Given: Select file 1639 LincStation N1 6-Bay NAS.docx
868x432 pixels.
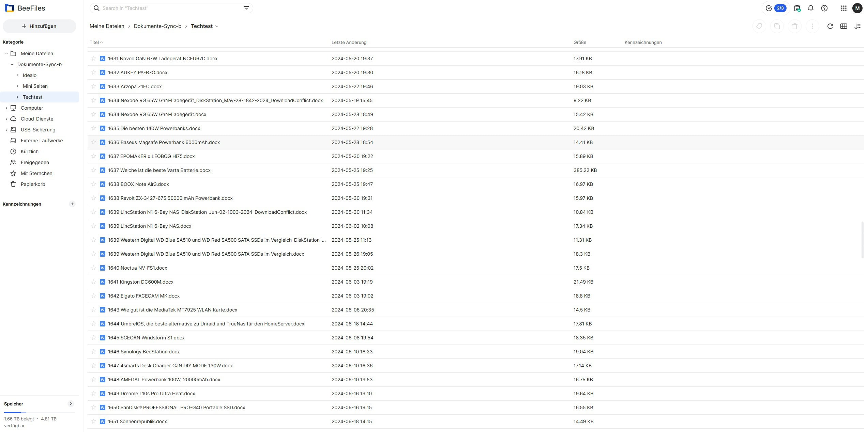Looking at the screenshot, I should pos(475,226).
